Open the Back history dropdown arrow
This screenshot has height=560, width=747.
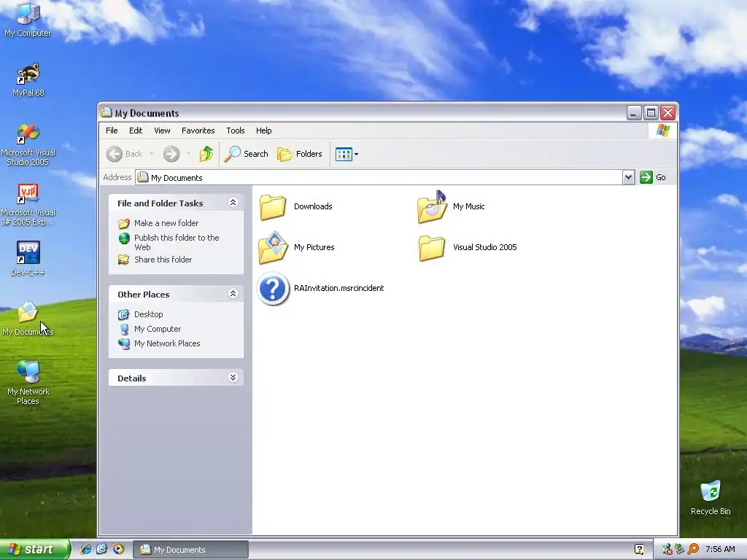[152, 154]
